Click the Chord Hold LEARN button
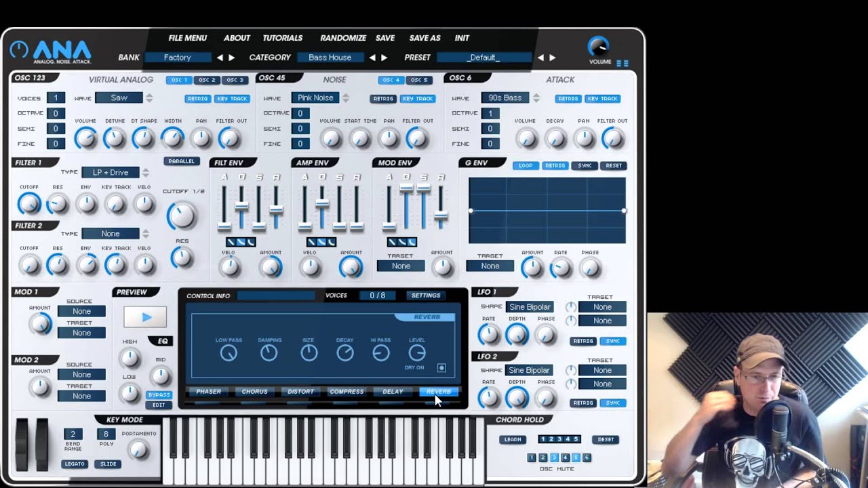 tap(513, 439)
